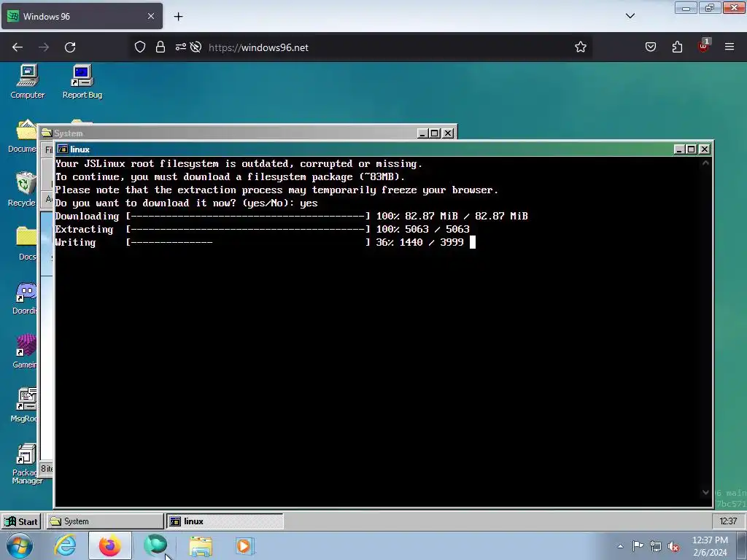The width and height of the screenshot is (747, 560).
Task: Open the Firefox hamburger application menu
Action: (x=729, y=47)
